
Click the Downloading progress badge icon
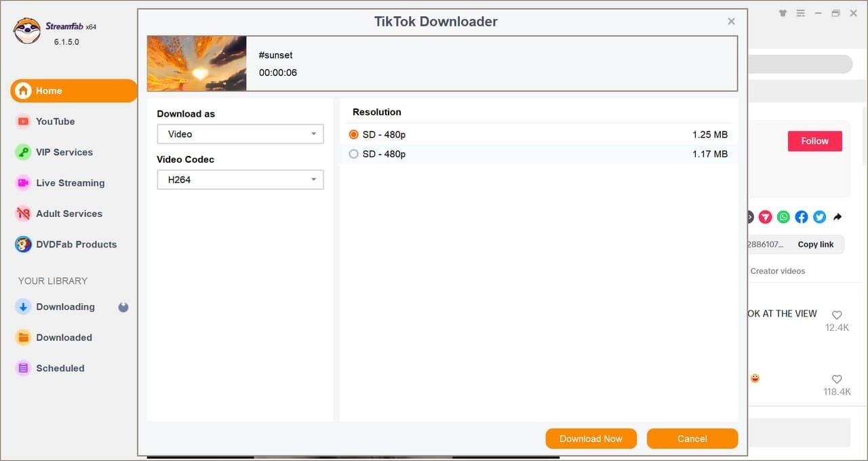(123, 307)
